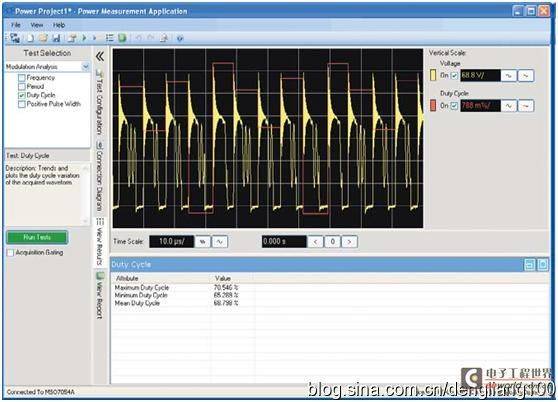
Task: Collapse the side panel with the double chevron
Action: tap(100, 56)
